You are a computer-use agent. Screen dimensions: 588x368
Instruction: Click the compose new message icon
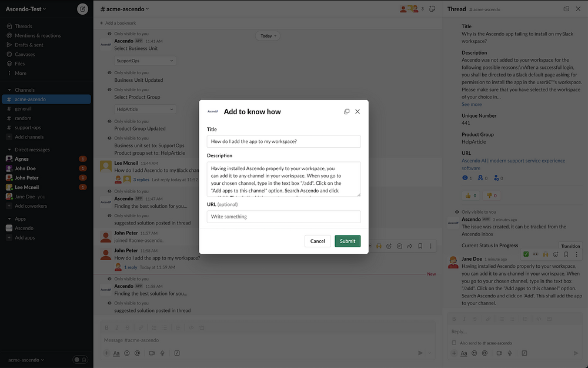click(x=82, y=9)
